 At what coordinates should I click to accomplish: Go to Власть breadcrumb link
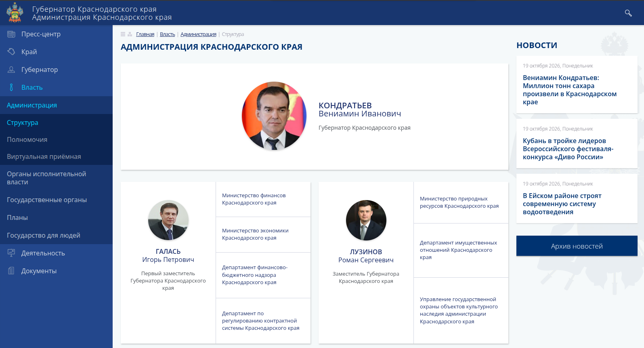coord(167,34)
